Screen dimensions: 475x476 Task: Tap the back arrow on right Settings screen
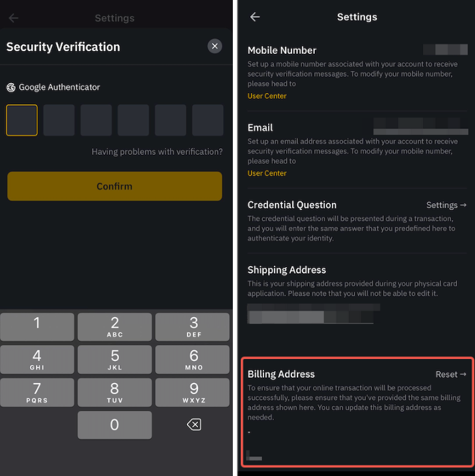(255, 17)
